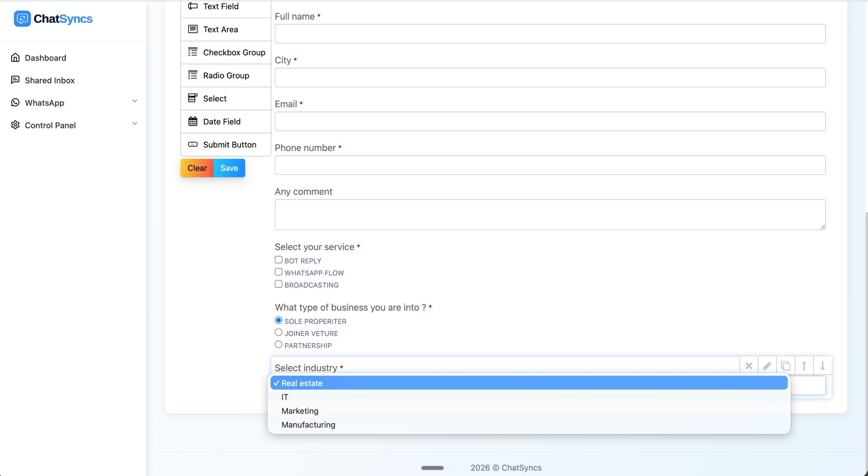Focus the Phone number input
The image size is (868, 476).
550,165
